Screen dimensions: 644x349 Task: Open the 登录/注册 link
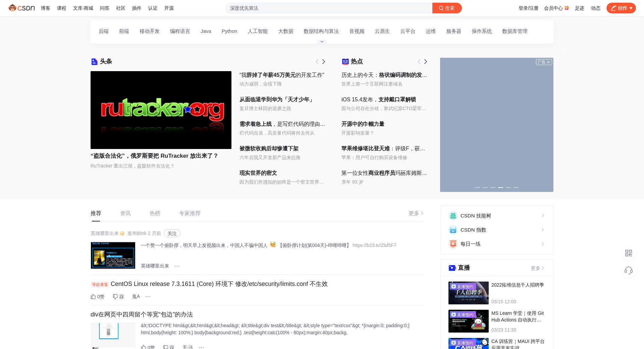(x=528, y=8)
